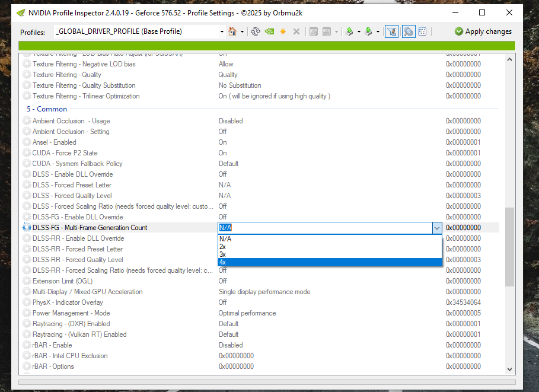
Task: Toggle the show user-modified profiles filter button
Action: [391, 31]
